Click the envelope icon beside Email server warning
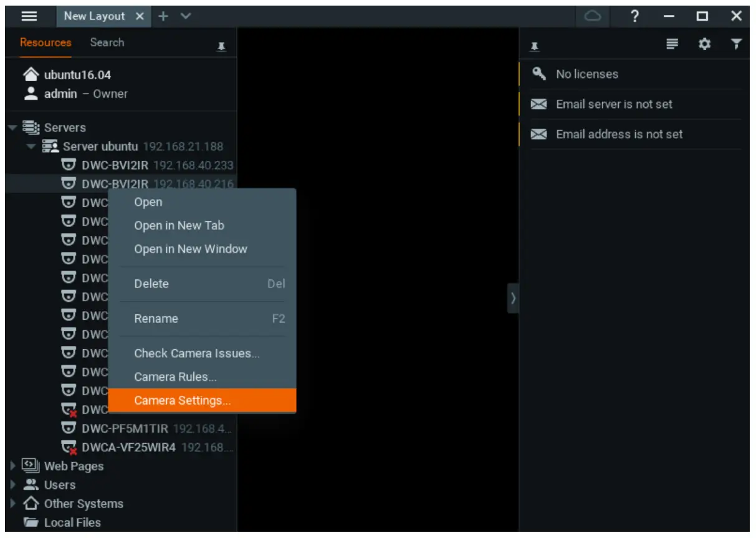 click(537, 104)
